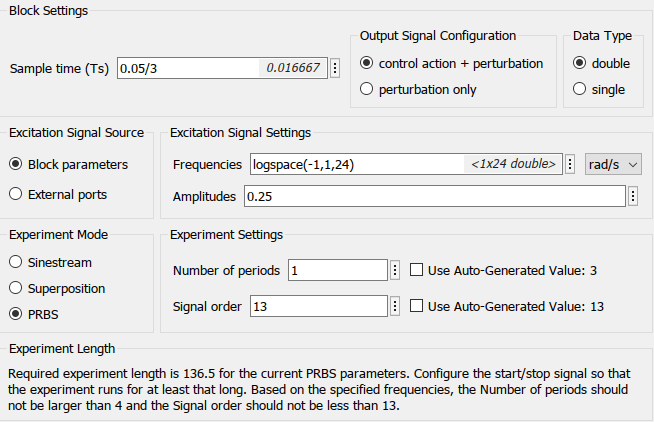Select PRBS experiment mode
The height and width of the screenshot is (422, 654).
15,314
